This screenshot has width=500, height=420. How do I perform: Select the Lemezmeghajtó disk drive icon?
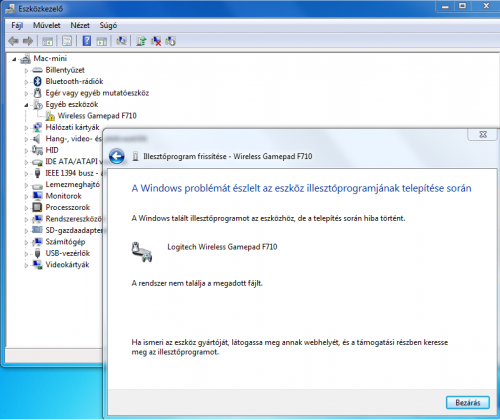(37, 185)
